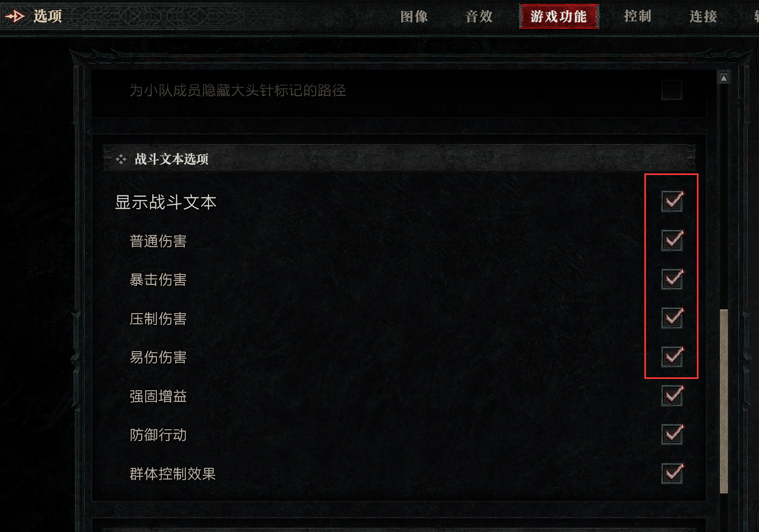Image resolution: width=759 pixels, height=532 pixels.
Task: Toggle the 暴击伤害 checkbox
Action: pyautogui.click(x=672, y=279)
